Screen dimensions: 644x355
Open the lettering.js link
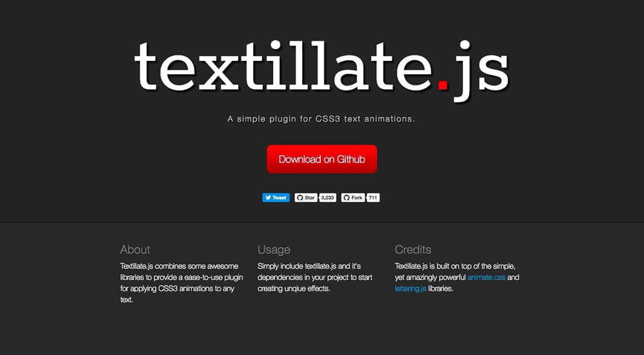411,288
